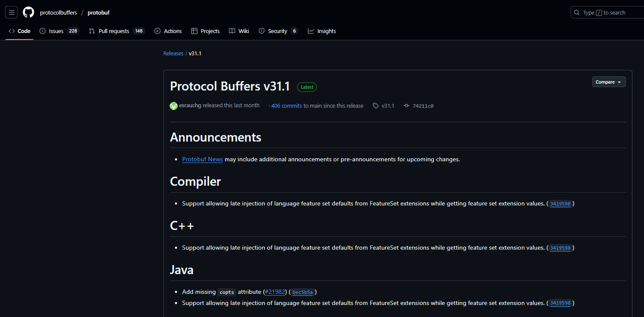Open the Security tab

click(278, 31)
